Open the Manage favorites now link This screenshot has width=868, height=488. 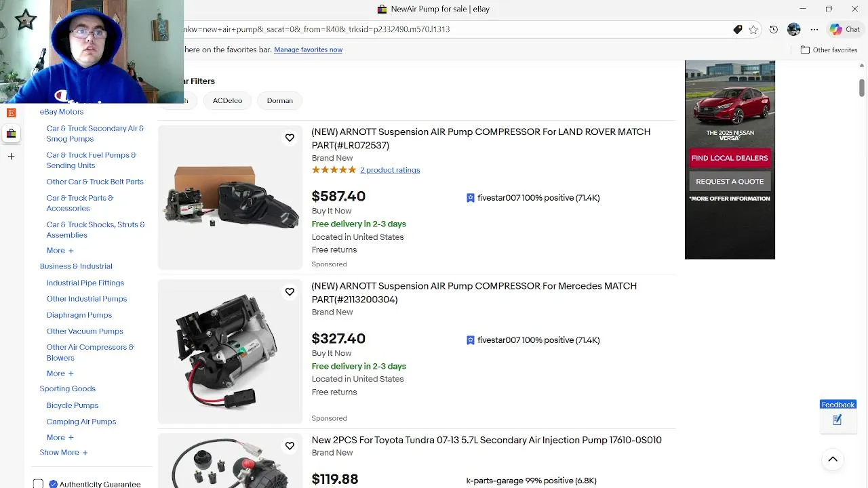point(308,49)
